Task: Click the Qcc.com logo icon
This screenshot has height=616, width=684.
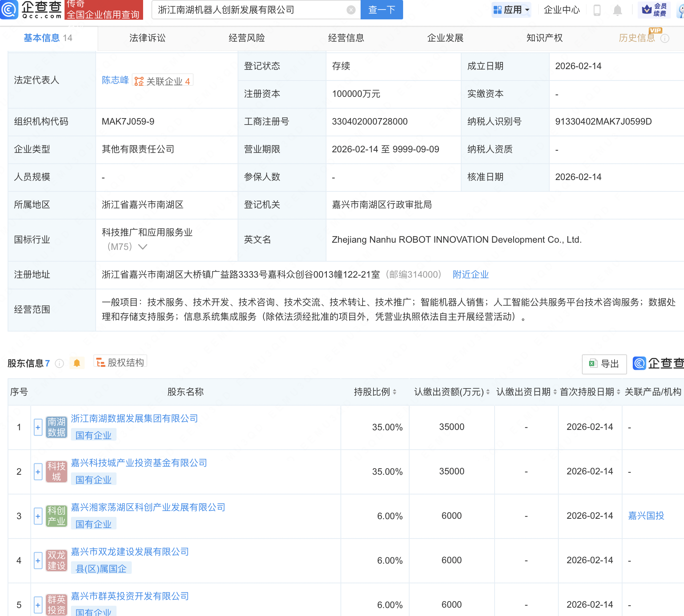Action: [9, 9]
